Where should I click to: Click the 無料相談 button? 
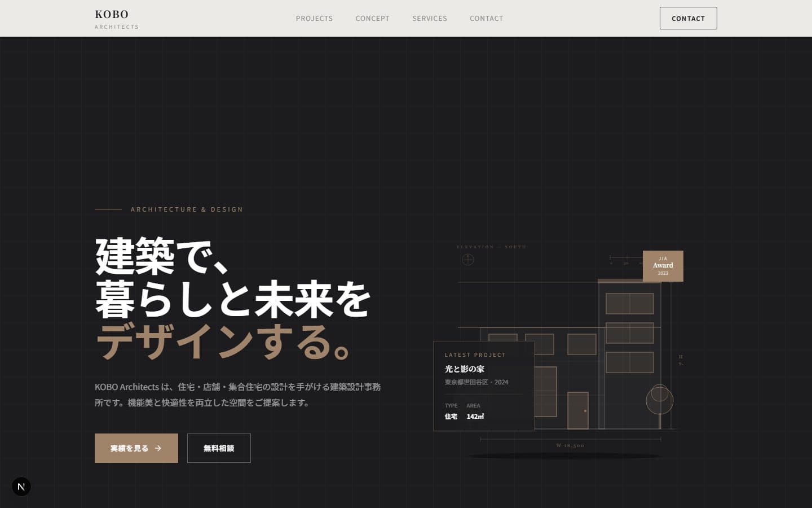point(219,448)
